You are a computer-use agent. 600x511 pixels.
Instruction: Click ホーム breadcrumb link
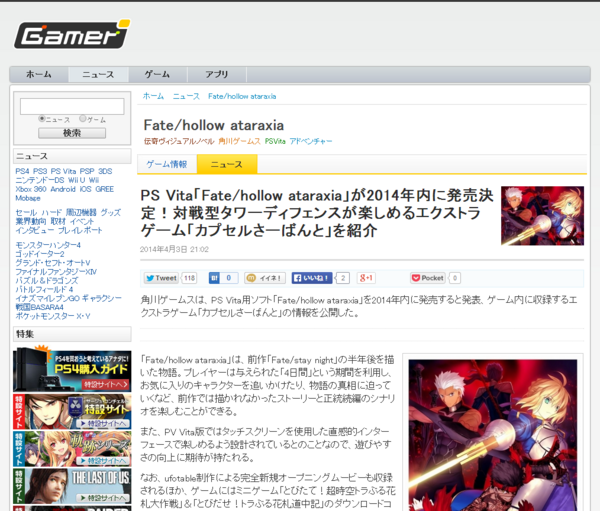point(153,96)
